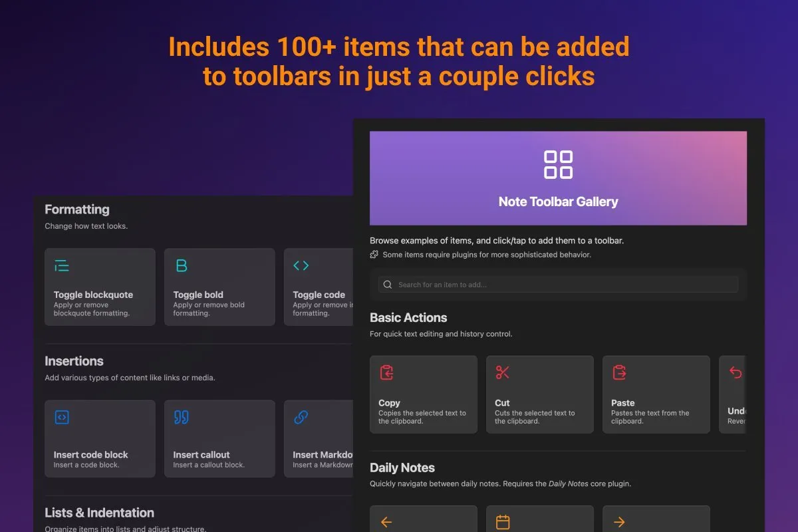
Task: Add the Paste item card
Action: click(656, 394)
